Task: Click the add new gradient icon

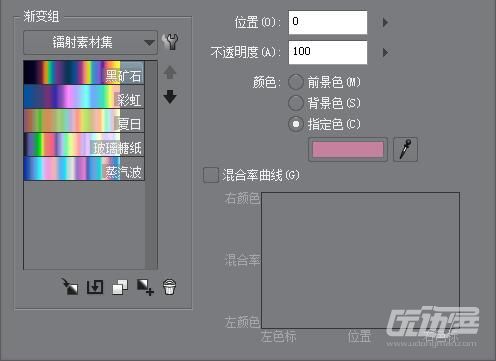Action: [x=145, y=287]
